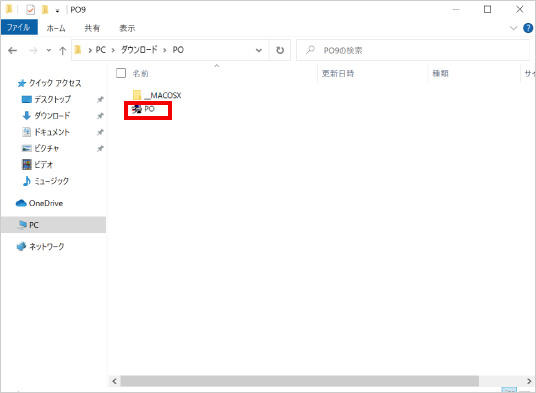Open ミュージック in navigation pane
This screenshot has width=536, height=393.
point(45,181)
